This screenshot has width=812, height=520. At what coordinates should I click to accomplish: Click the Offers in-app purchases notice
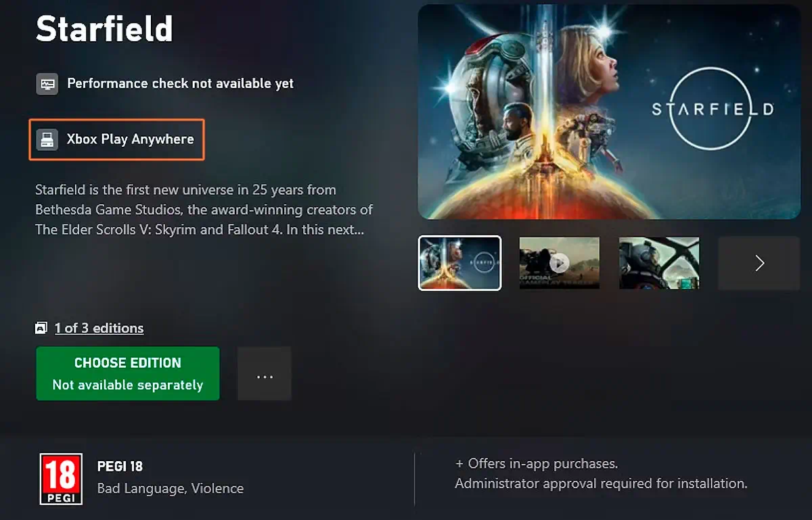(537, 464)
